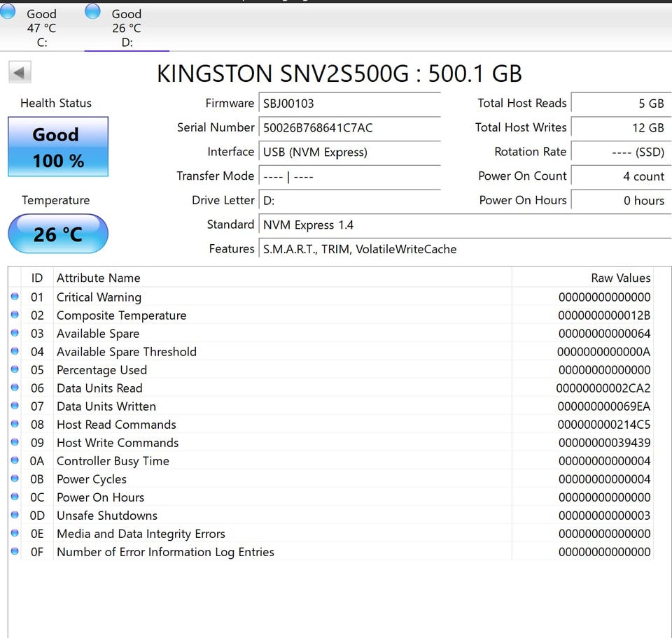Click status dot of Critical Warning row
This screenshot has height=638, width=672.
15,297
